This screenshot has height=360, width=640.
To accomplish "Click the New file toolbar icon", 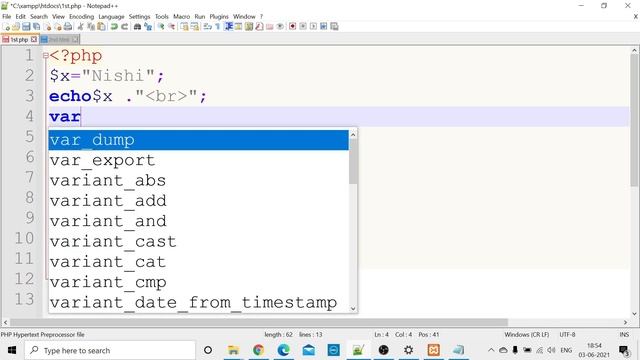I will [6, 27].
